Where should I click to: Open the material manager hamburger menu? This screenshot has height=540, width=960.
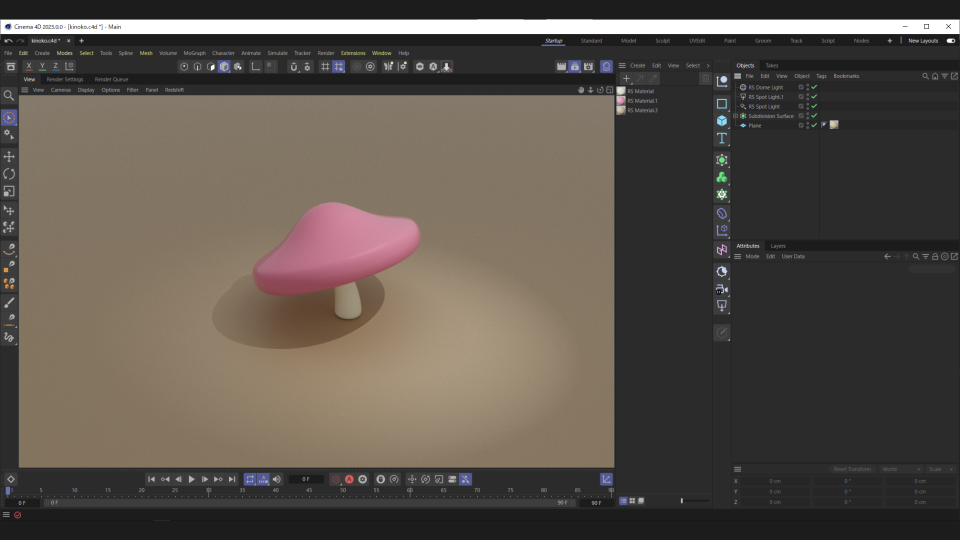[x=622, y=66]
